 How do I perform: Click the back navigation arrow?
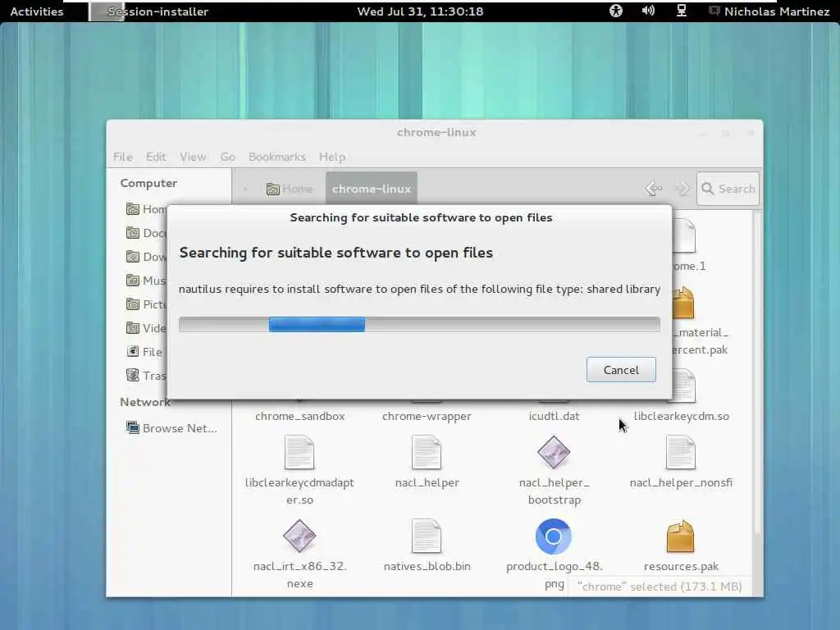point(654,189)
